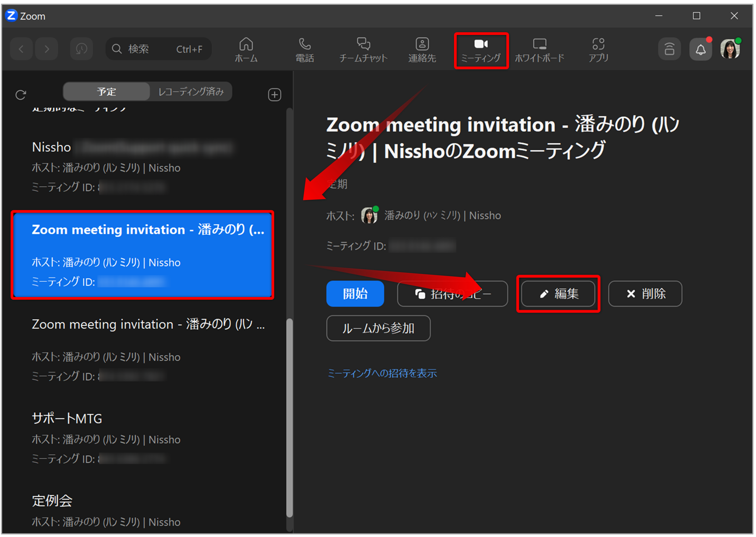Minimize the Zoom window
The height and width of the screenshot is (537, 756).
click(658, 16)
